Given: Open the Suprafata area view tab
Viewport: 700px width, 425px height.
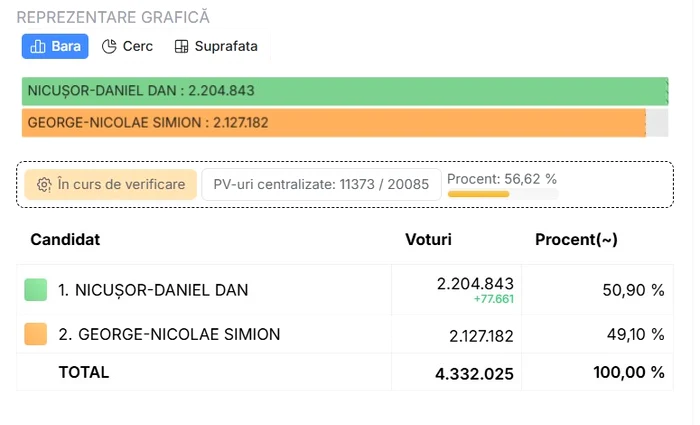Looking at the screenshot, I should (x=216, y=46).
